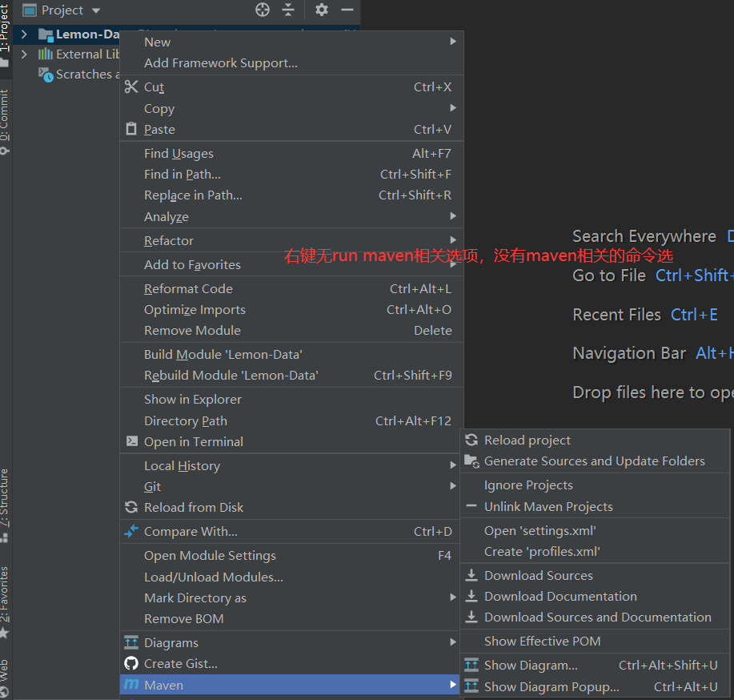The width and height of the screenshot is (734, 700).
Task: Choose Generate Sources and Update Folders
Action: coord(594,461)
